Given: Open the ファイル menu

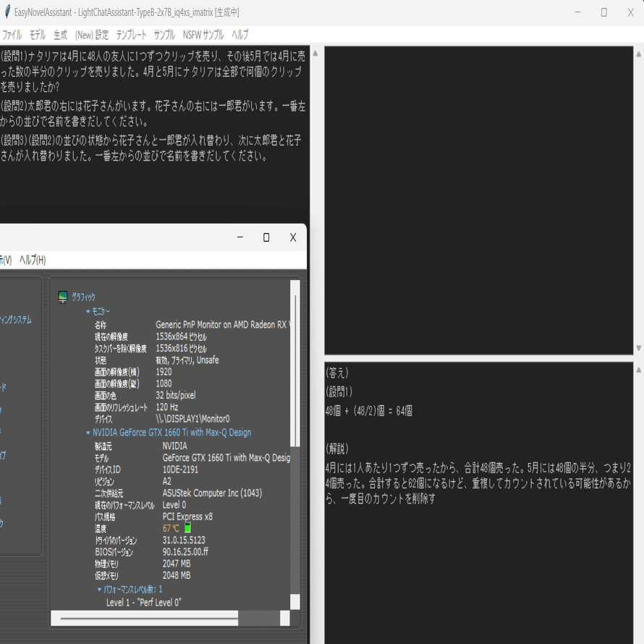Looking at the screenshot, I should point(12,35).
